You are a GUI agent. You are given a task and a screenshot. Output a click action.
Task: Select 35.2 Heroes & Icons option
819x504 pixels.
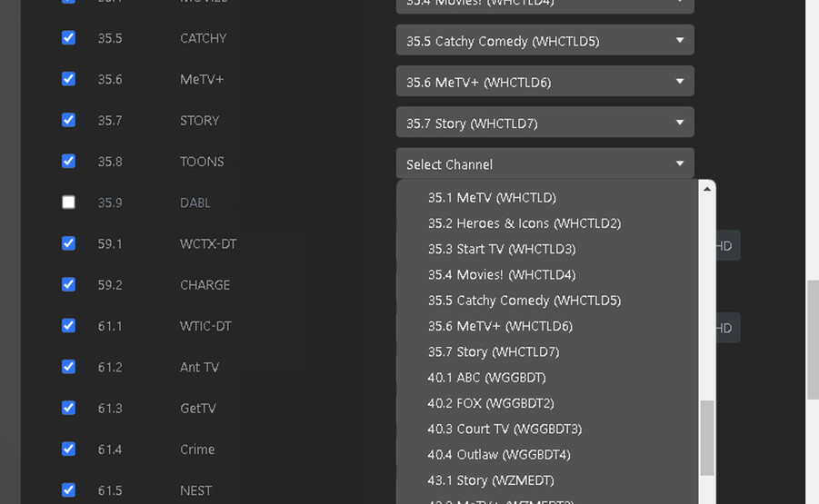(524, 223)
